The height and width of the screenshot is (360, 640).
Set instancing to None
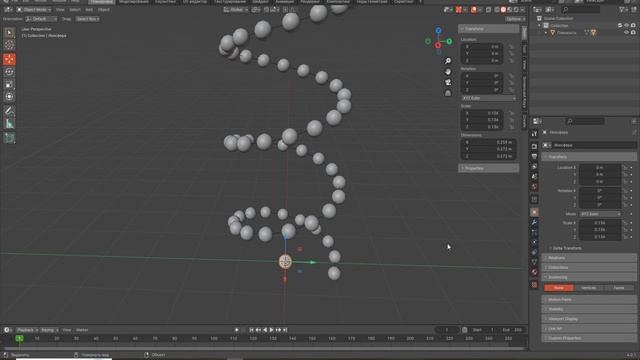coord(559,288)
